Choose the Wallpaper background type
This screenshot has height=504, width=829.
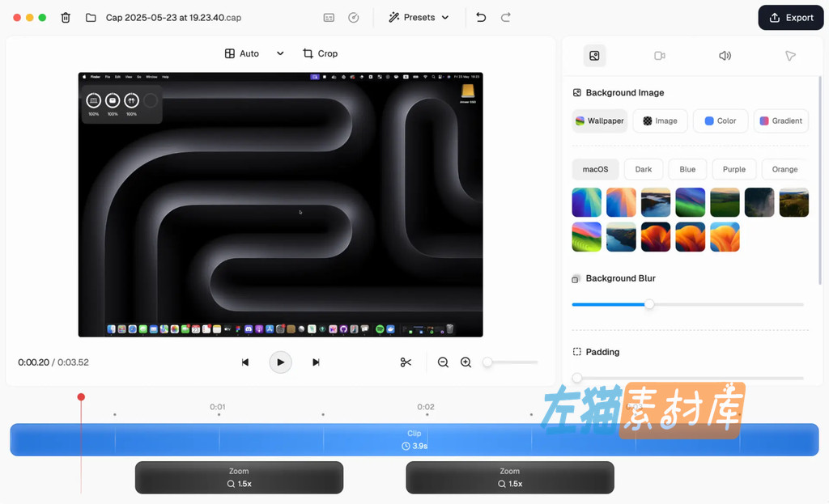tap(600, 121)
